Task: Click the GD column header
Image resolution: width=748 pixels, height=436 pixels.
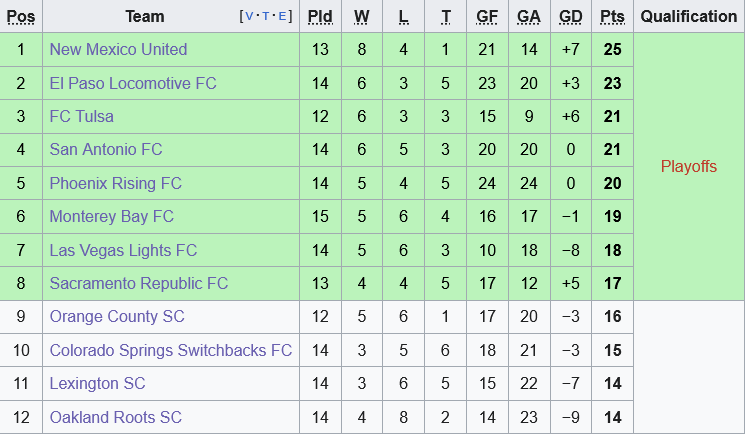Action: pyautogui.click(x=571, y=17)
